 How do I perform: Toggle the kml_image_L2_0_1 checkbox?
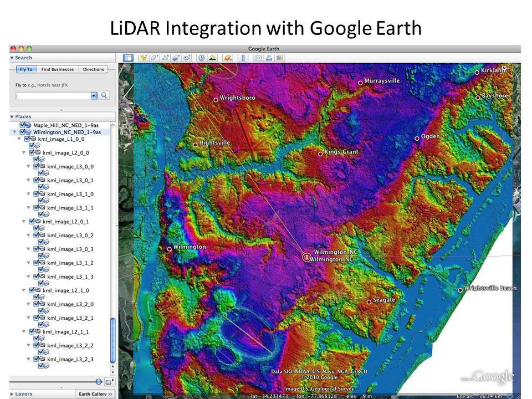point(32,222)
